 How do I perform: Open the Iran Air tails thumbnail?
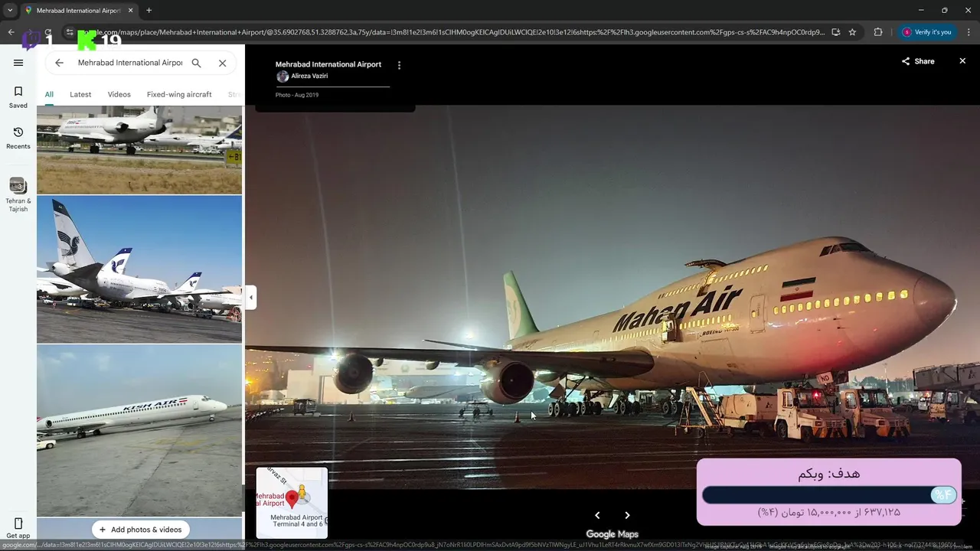pyautogui.click(x=139, y=269)
